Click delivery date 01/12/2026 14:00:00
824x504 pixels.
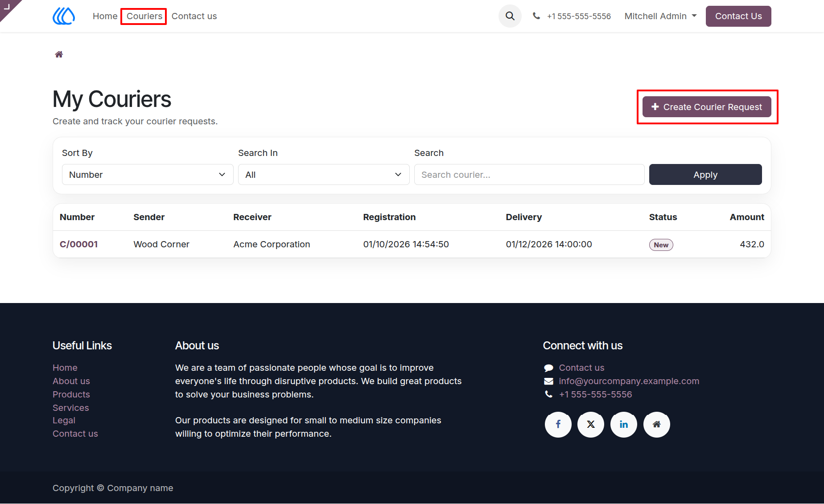(x=549, y=244)
